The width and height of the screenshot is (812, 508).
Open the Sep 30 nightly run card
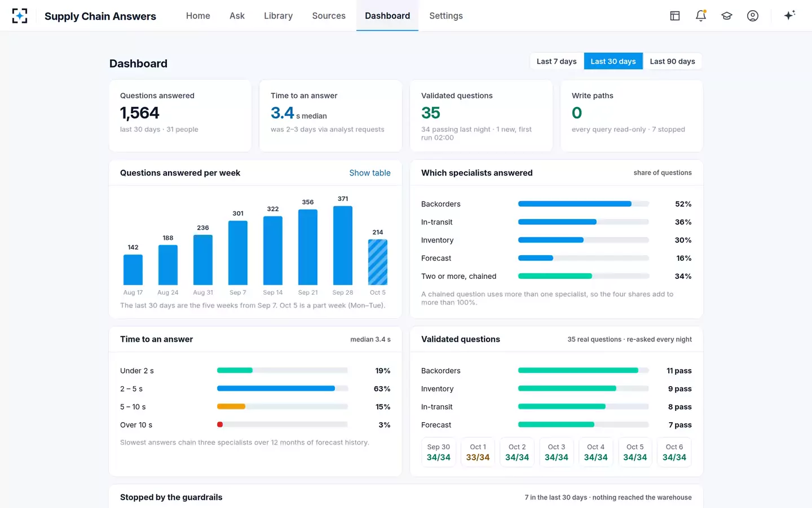[438, 452]
